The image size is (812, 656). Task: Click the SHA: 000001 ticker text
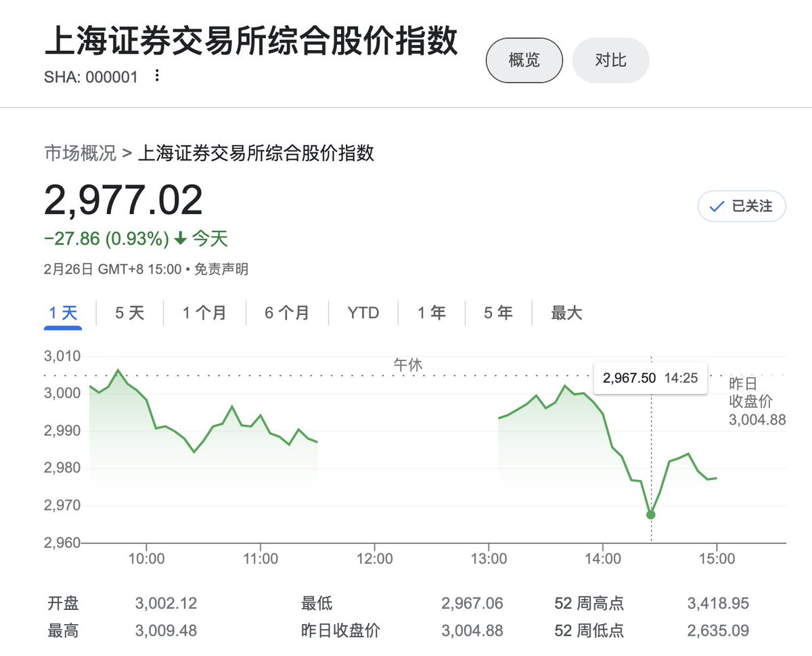coord(91,77)
